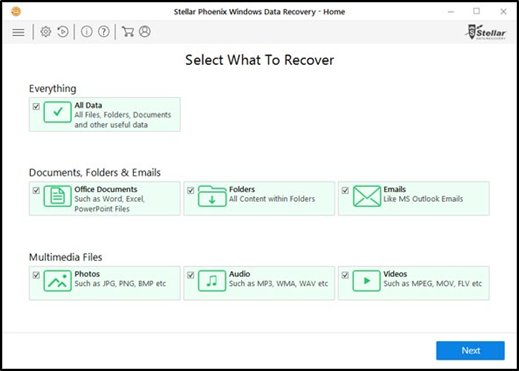The height and width of the screenshot is (371, 519).
Task: Toggle the Audio checkbox
Action: pyautogui.click(x=191, y=275)
